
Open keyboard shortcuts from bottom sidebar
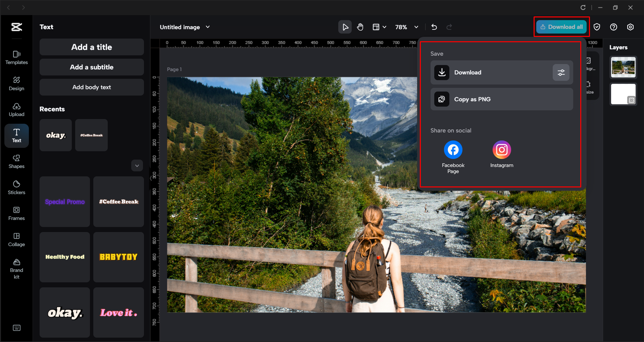[x=16, y=328]
